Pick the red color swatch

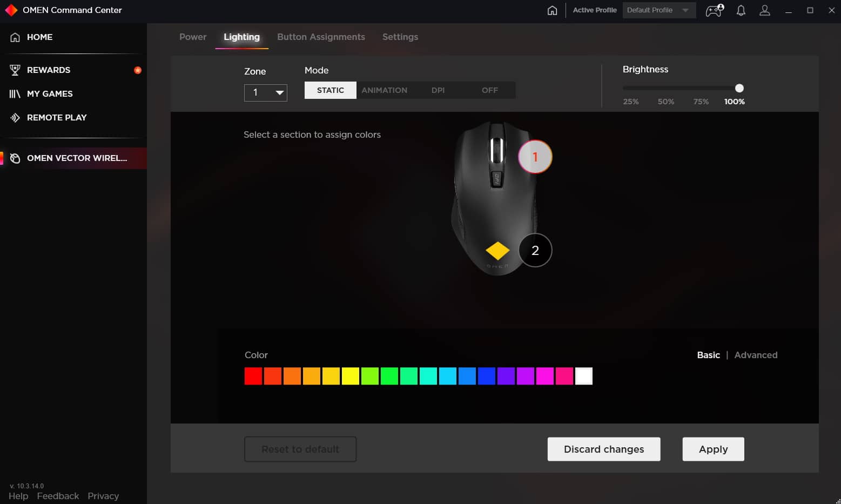[x=253, y=376]
